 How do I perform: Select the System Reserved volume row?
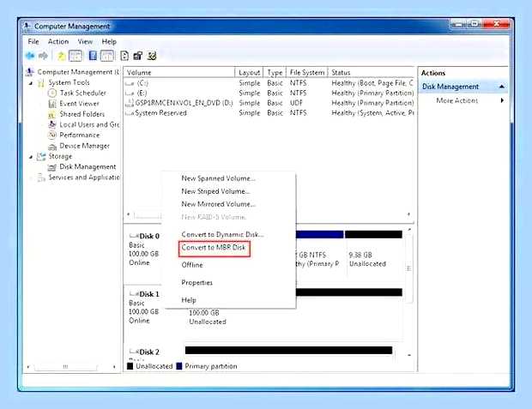[269, 113]
